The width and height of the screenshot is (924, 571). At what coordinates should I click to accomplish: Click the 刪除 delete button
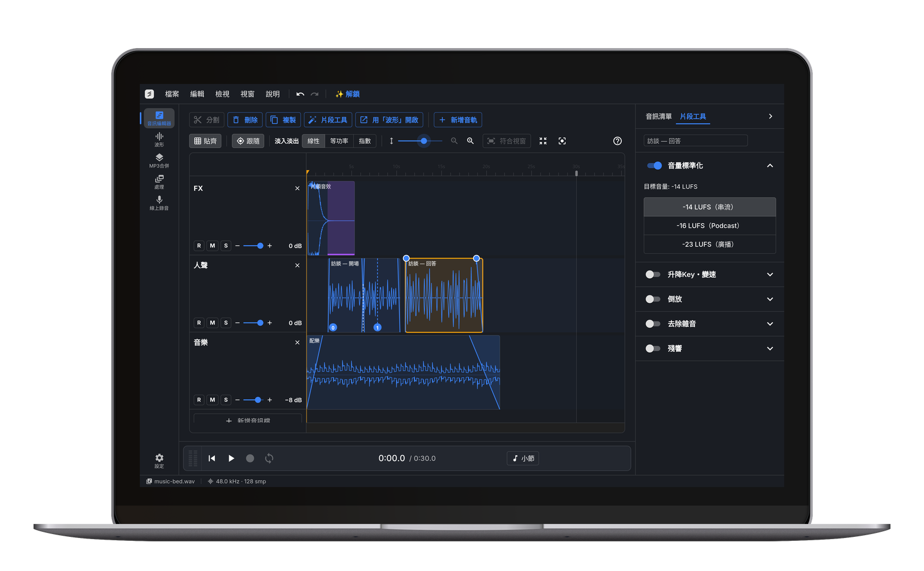(x=245, y=120)
